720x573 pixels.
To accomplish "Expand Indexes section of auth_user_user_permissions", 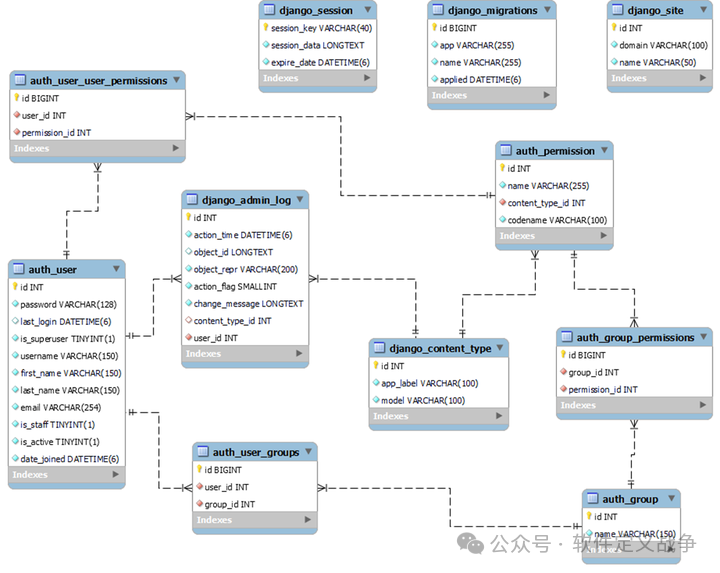I will click(x=175, y=148).
